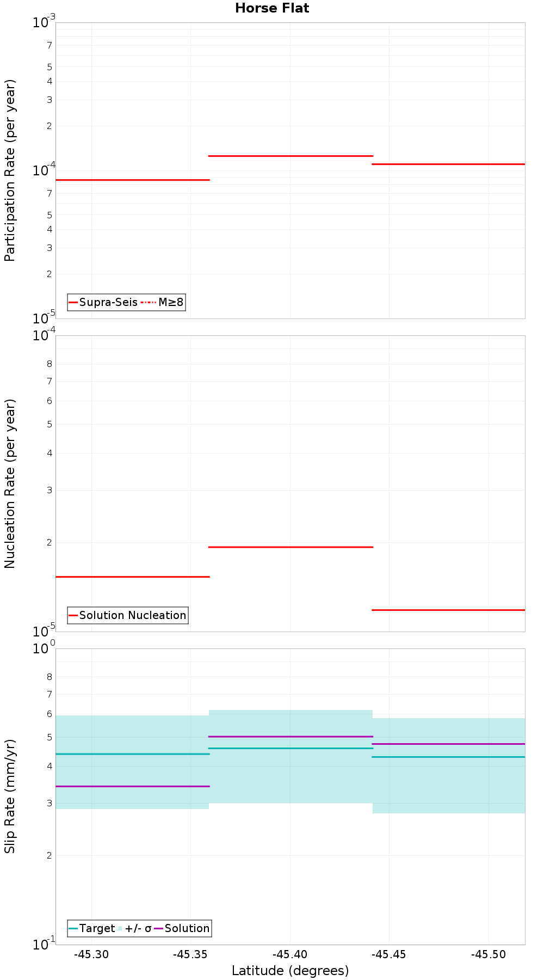Viewport: 544px width, 980px height.
Task: Click the M≥8 legend entry
Action: tap(163, 302)
